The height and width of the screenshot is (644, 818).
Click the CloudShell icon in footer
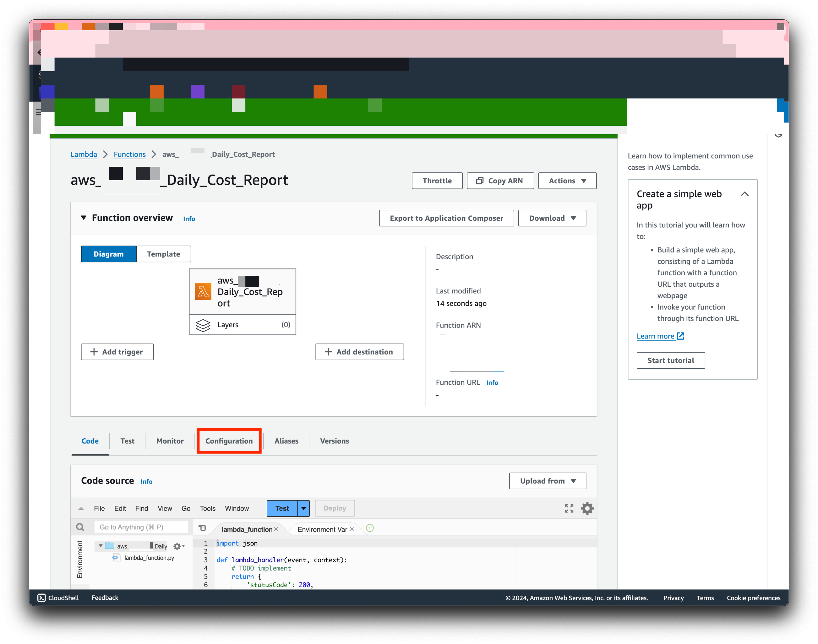tap(41, 598)
